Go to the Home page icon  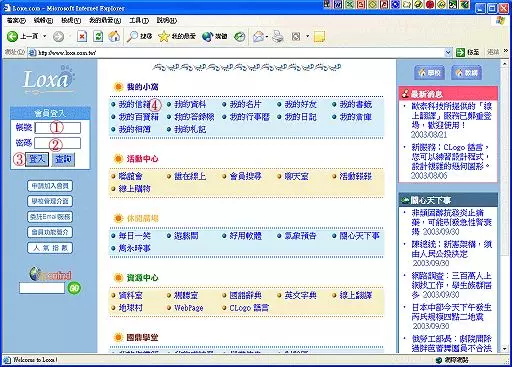pos(114,36)
